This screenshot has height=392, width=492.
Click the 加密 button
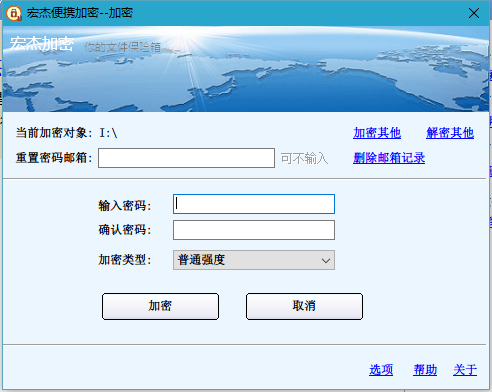coord(160,306)
